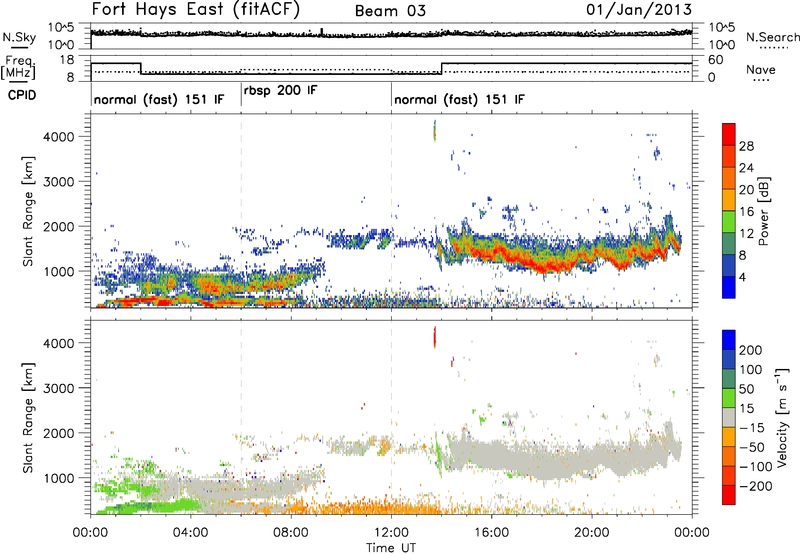Click the '50' tick on velocity scale
Viewport: 800px width, 554px height.
(x=746, y=389)
